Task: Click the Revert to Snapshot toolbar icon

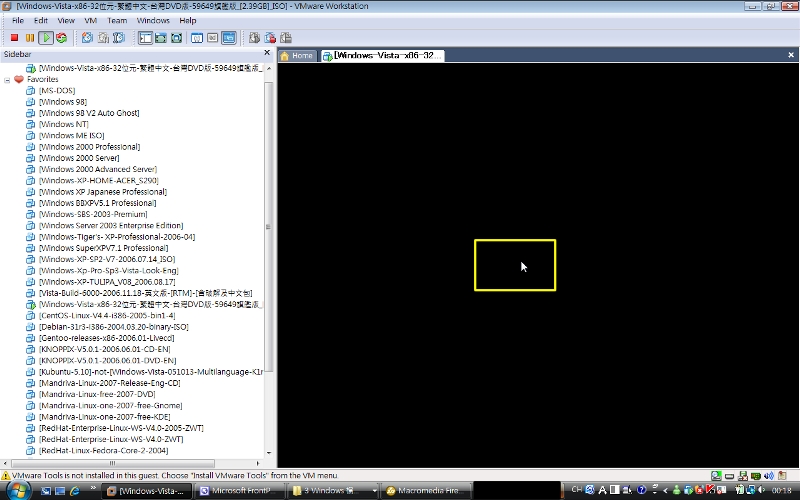Action: (104, 38)
